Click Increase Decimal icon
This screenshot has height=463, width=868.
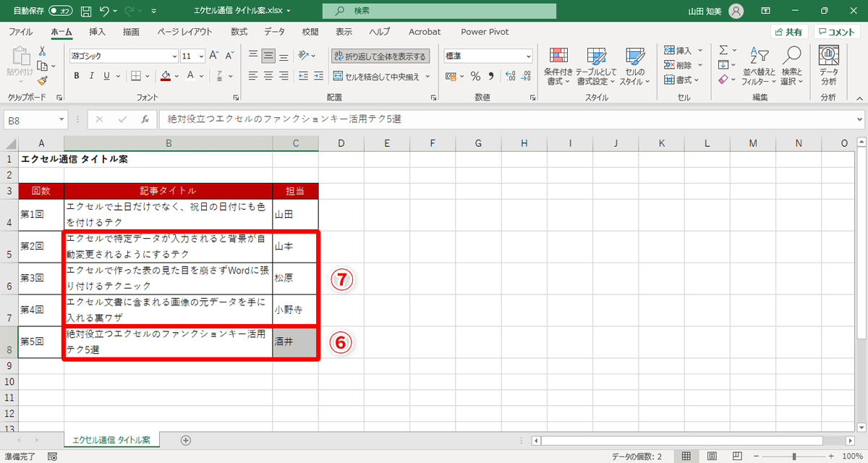[509, 75]
